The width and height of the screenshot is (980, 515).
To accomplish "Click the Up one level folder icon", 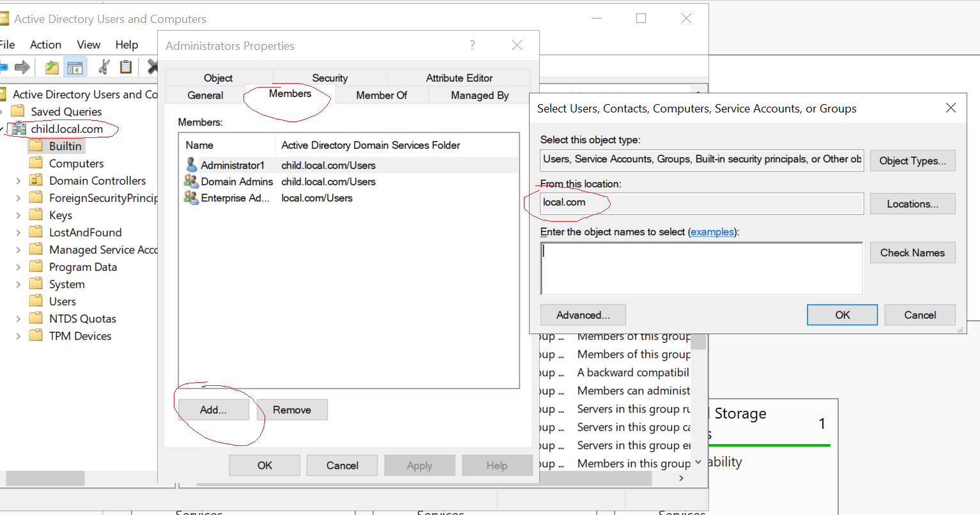I will [52, 66].
